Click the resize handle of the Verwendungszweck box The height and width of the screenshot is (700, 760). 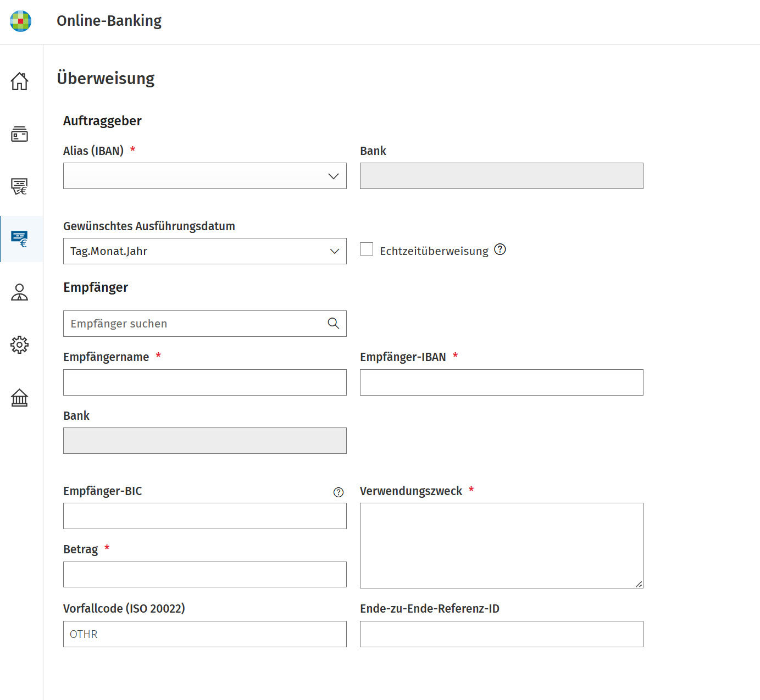point(639,584)
